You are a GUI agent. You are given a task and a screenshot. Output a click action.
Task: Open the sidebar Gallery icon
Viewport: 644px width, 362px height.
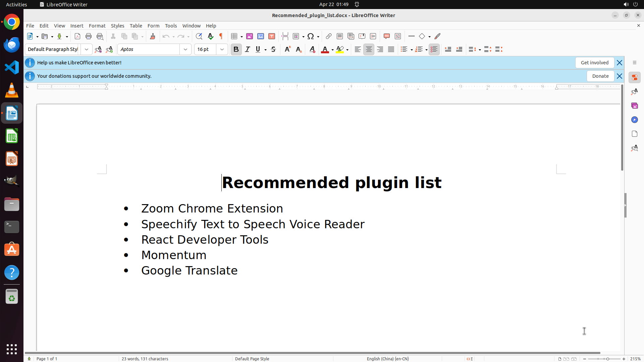click(634, 106)
